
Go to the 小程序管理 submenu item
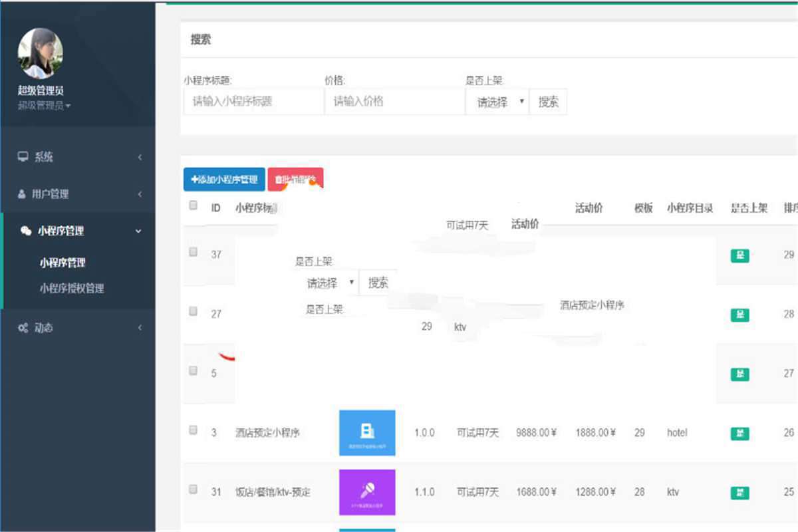[63, 263]
